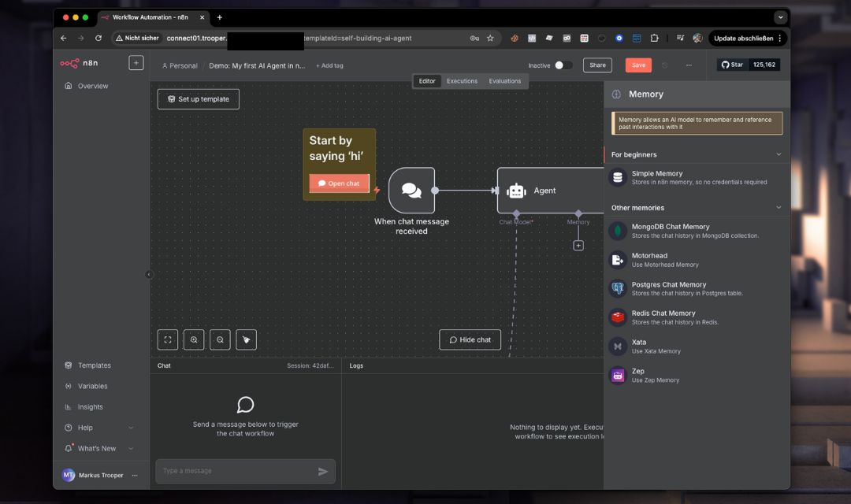Expand the Help menu chevron
The width and height of the screenshot is (851, 504).
(x=131, y=428)
